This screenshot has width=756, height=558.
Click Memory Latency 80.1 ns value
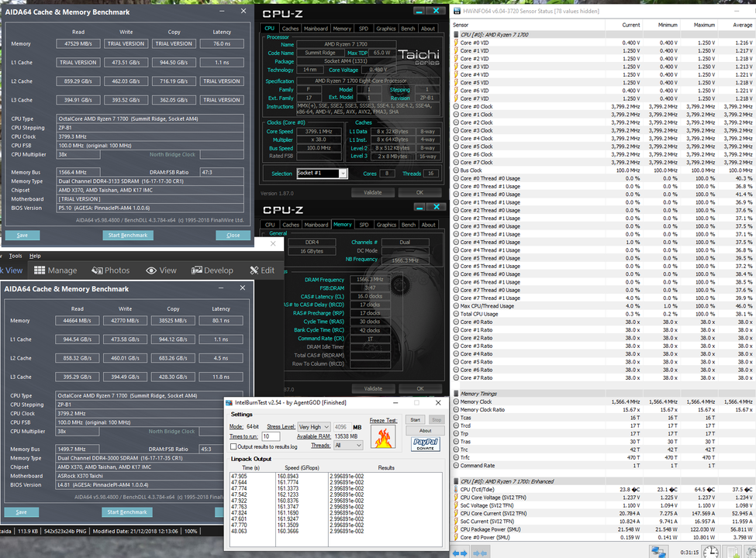(221, 321)
